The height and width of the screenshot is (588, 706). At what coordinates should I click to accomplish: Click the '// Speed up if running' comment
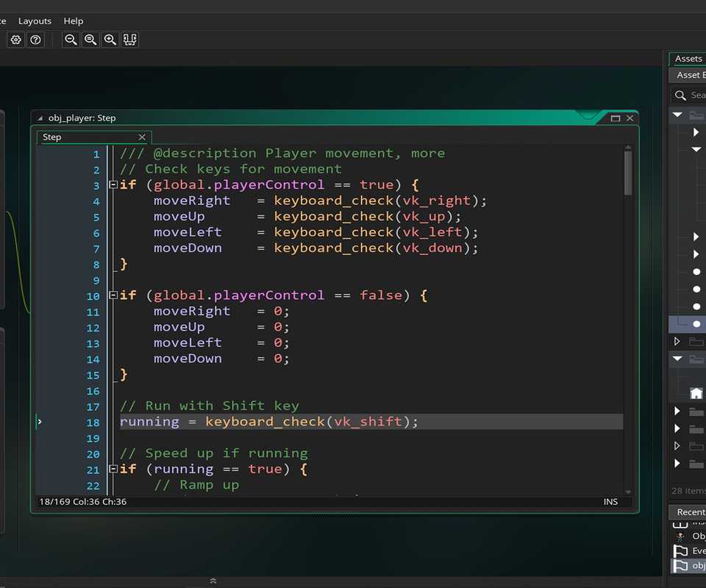[x=214, y=453]
